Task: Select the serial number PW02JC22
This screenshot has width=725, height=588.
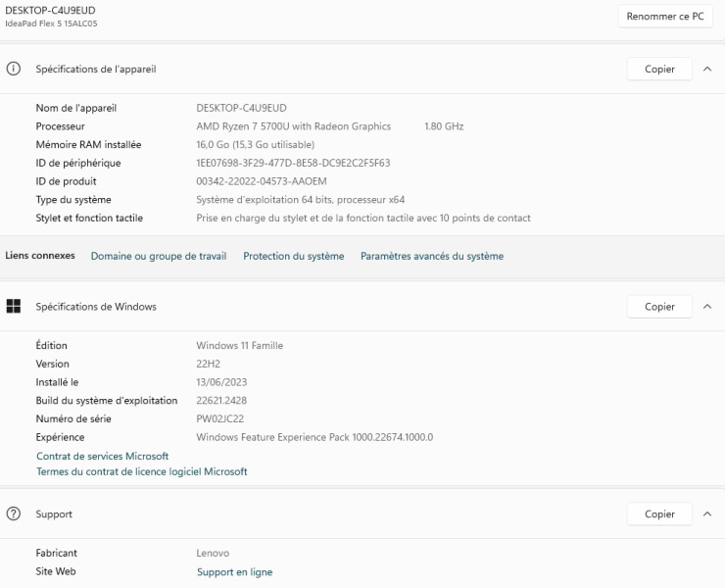Action: [220, 418]
